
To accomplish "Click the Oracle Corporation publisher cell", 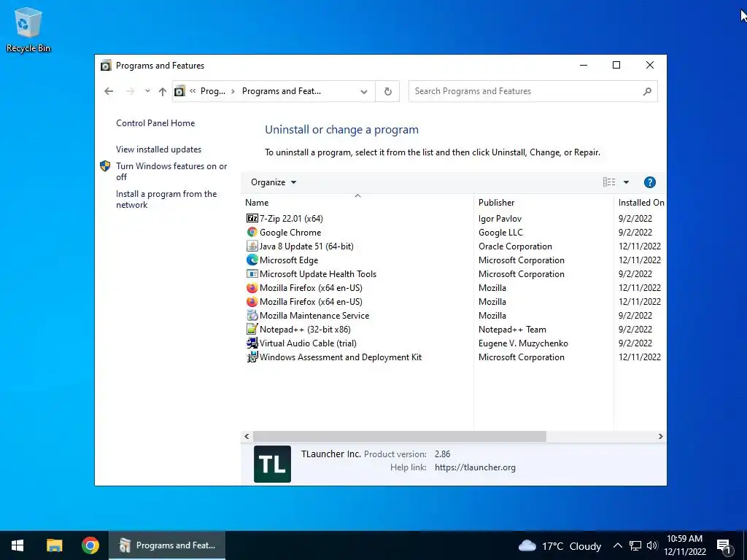I will pyautogui.click(x=515, y=246).
